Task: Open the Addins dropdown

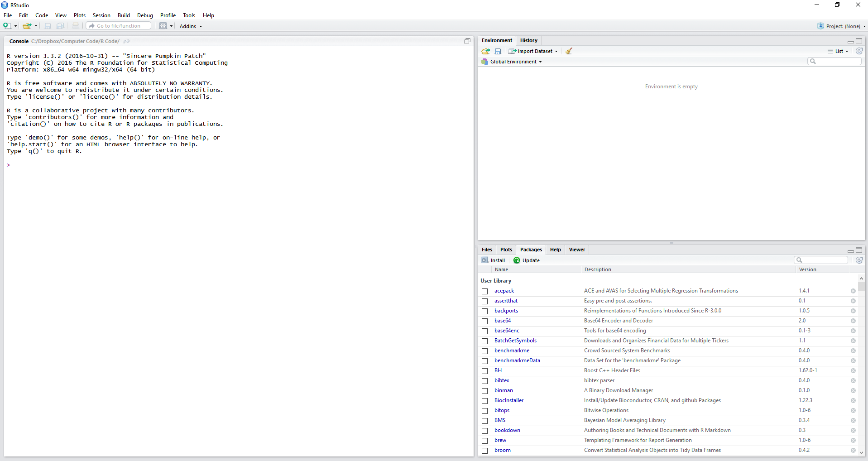Action: coord(190,26)
